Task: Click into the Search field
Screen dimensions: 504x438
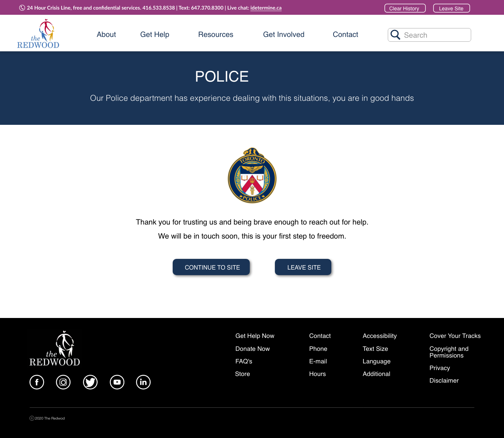Action: click(429, 35)
